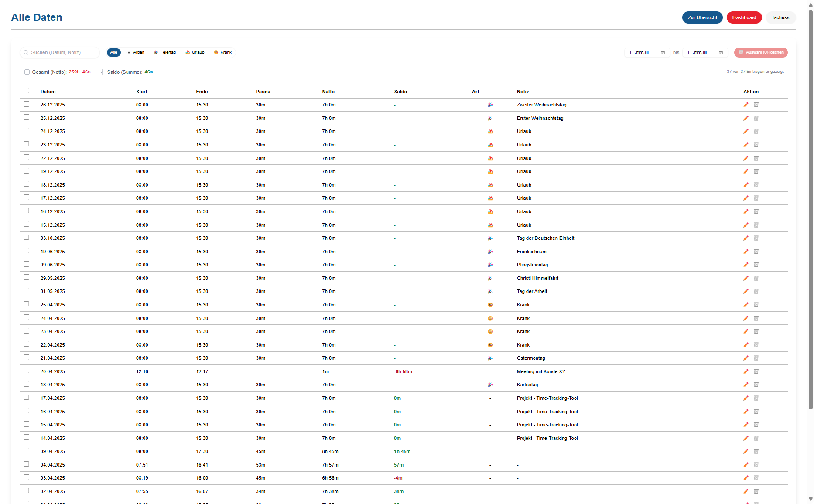
Task: Select the 15.12.2025 row checkbox
Action: pos(26,224)
